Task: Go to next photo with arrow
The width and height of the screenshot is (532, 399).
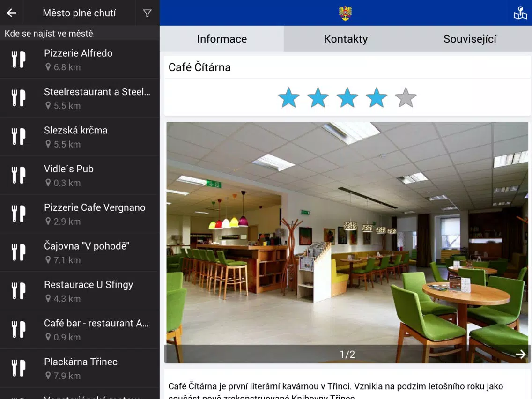Action: click(x=520, y=354)
